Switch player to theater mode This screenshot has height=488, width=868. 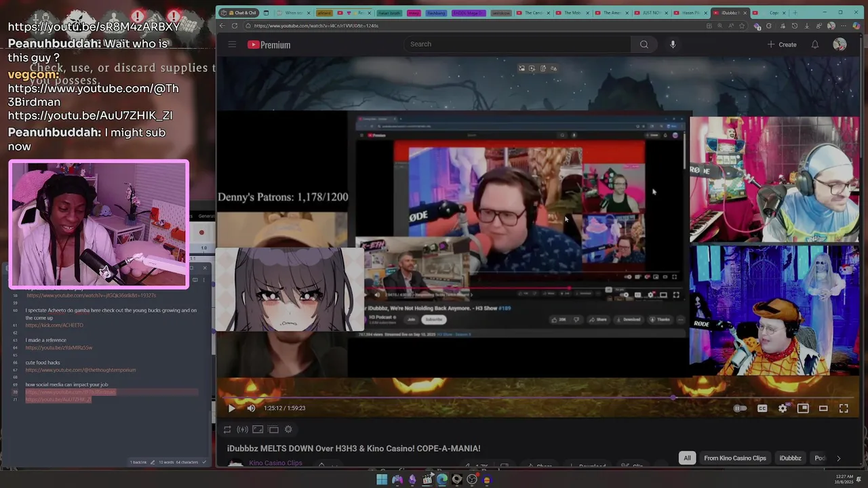823,408
